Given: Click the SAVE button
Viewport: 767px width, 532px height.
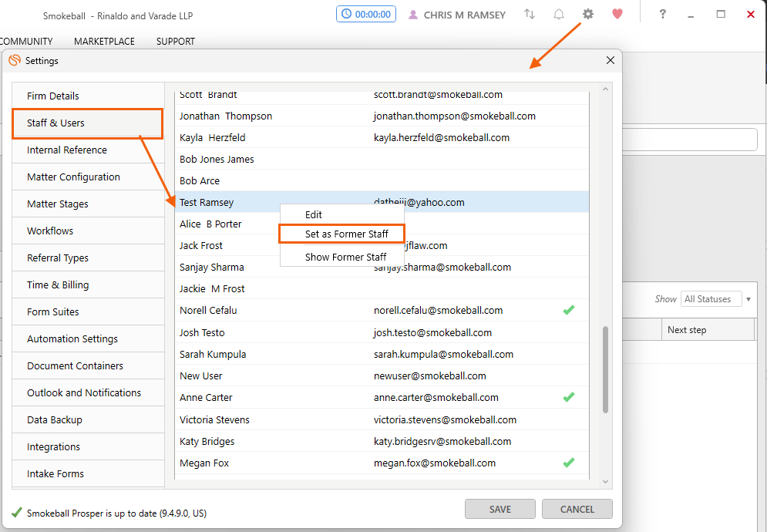Looking at the screenshot, I should click(x=500, y=509).
